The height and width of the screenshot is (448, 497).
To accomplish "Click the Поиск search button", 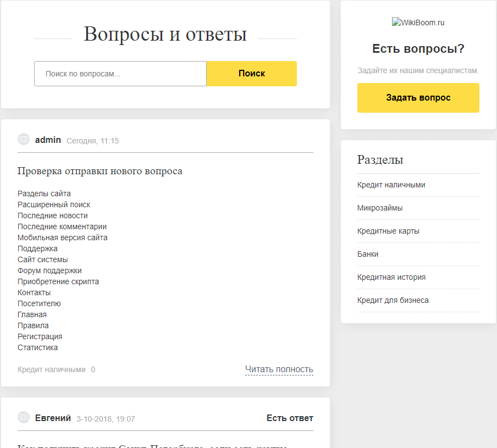I will coord(251,74).
